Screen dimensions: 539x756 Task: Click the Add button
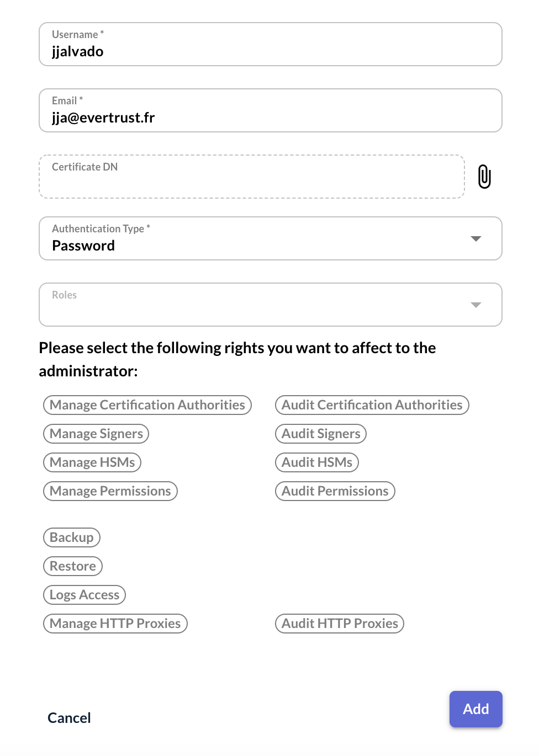(475, 709)
